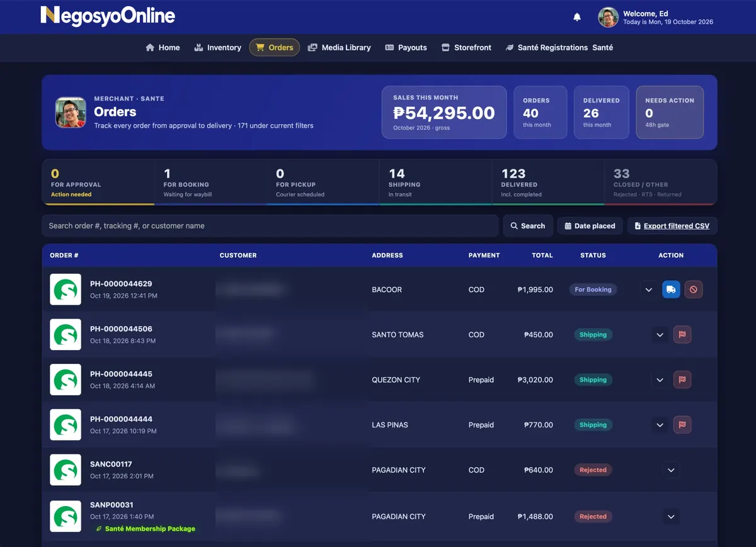Flag order PH-0000044506
The height and width of the screenshot is (547, 756).
click(x=682, y=335)
